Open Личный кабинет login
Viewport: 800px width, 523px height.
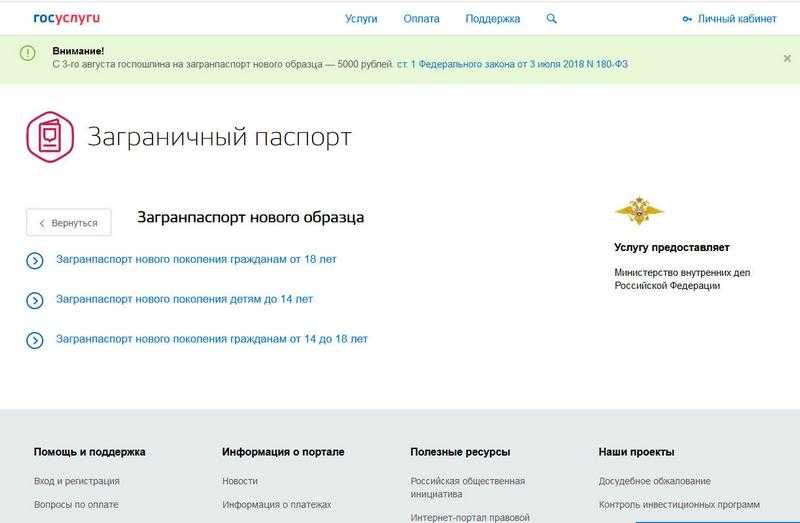pyautogui.click(x=728, y=18)
